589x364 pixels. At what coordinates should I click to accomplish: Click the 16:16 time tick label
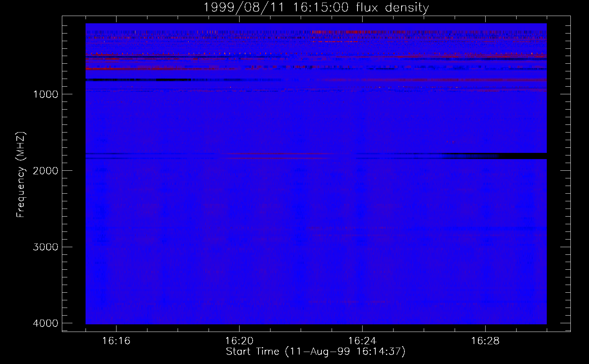pyautogui.click(x=116, y=341)
